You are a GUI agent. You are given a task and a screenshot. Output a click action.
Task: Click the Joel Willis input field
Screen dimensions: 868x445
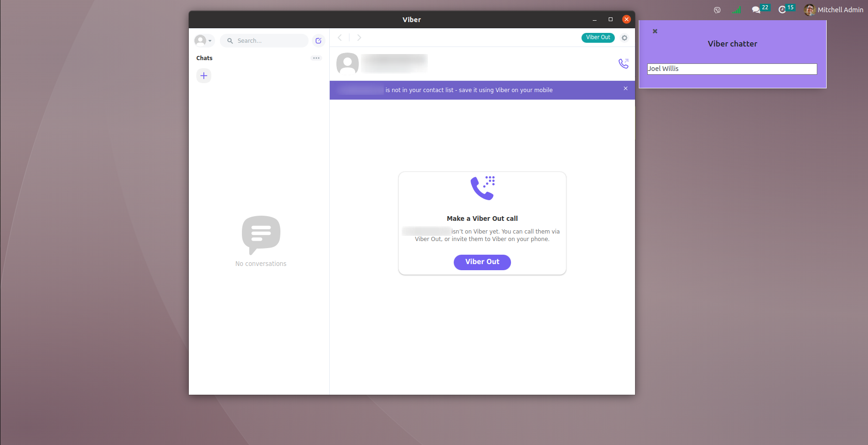(732, 69)
